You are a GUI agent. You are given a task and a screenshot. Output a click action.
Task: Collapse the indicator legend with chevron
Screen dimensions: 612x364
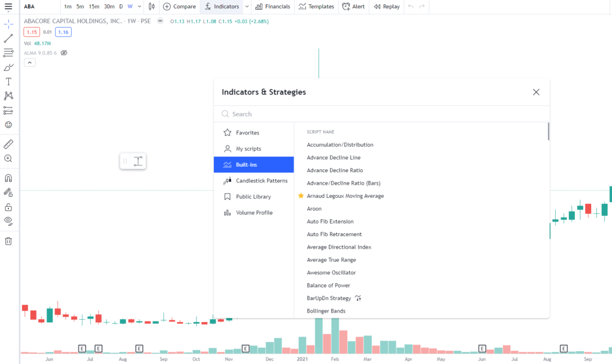(x=30, y=62)
